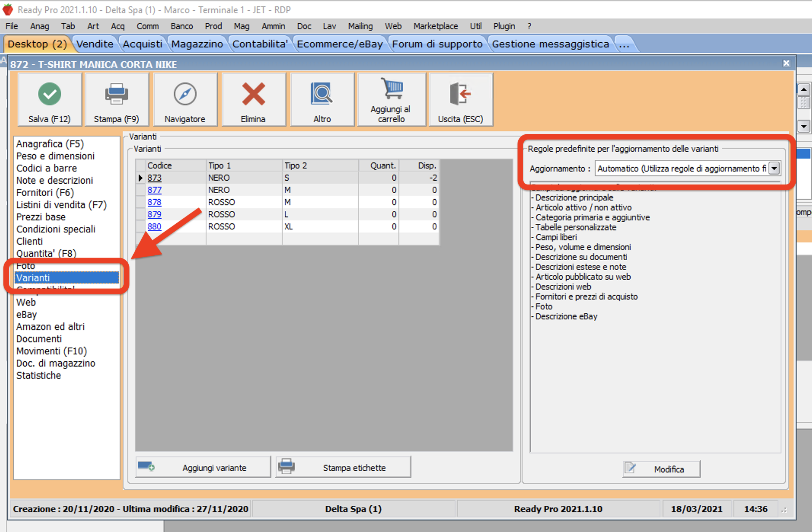This screenshot has height=532, width=812.
Task: Open variant code 880 link
Action: coord(154,226)
